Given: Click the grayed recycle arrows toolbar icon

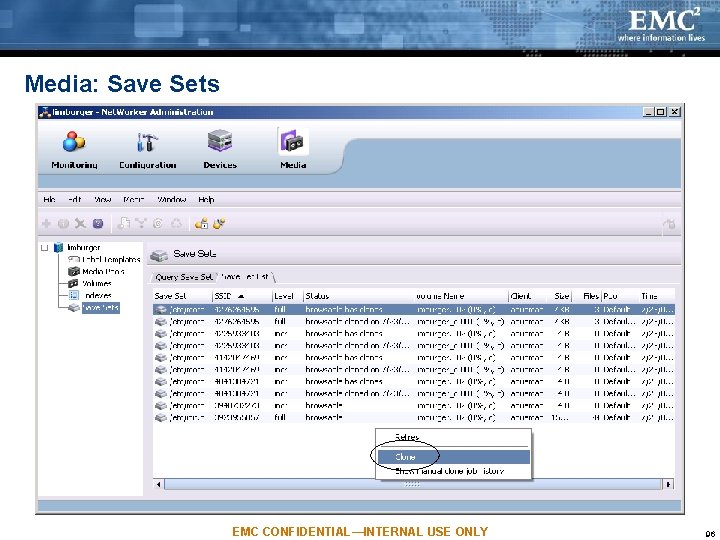Looking at the screenshot, I should pyautogui.click(x=176, y=224).
